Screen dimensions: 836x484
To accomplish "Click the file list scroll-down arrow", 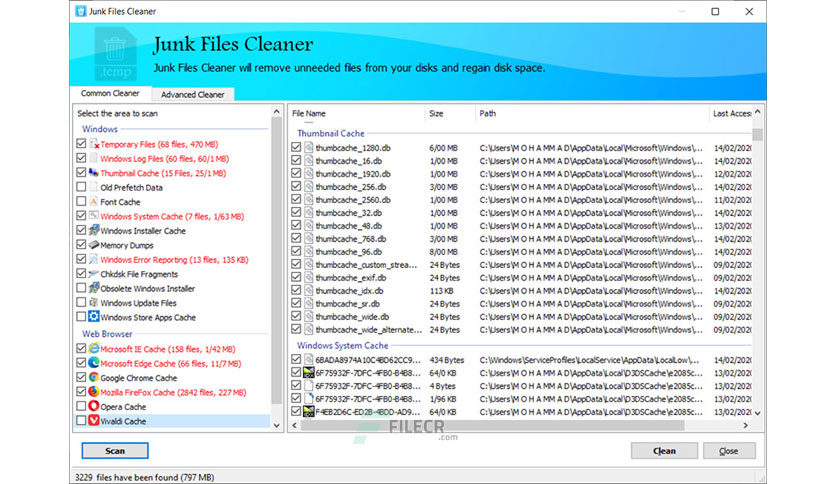I will 757,413.
